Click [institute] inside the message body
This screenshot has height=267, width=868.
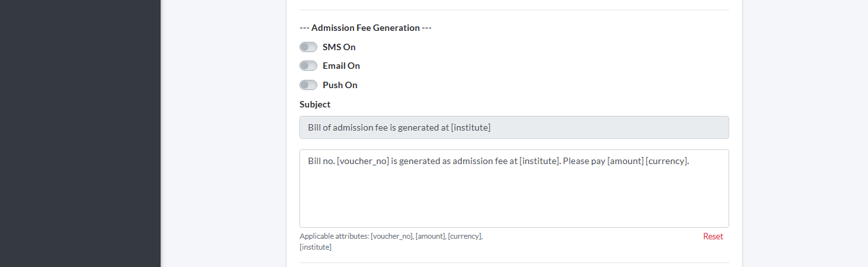point(540,161)
